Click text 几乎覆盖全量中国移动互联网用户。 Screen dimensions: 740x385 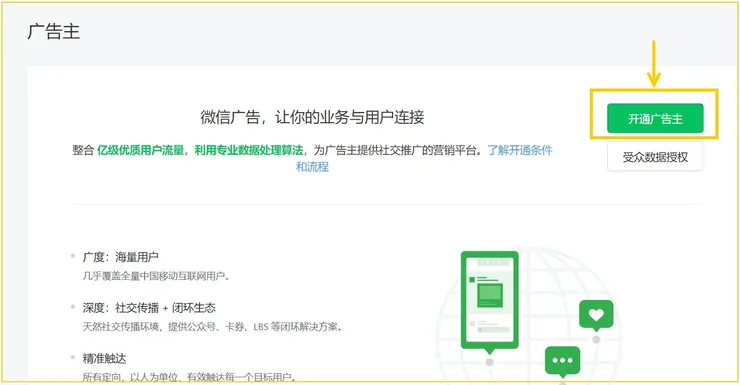click(156, 276)
